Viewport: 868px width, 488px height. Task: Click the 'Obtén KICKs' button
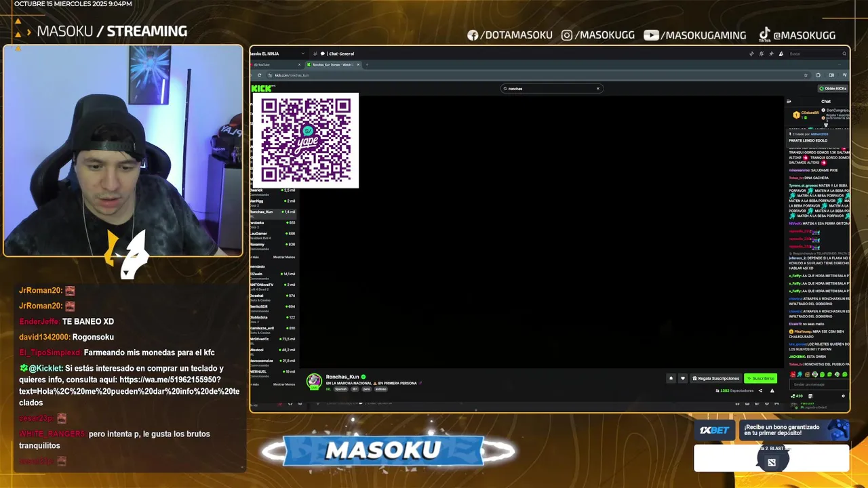(x=833, y=88)
